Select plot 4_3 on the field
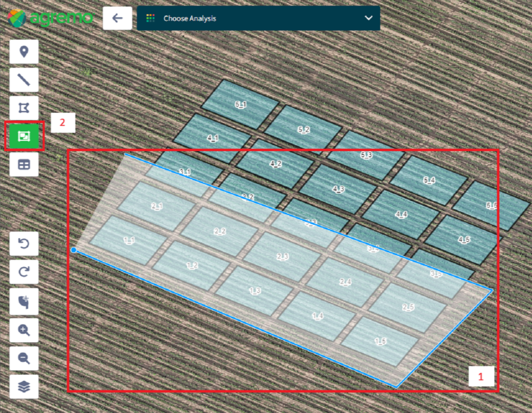The height and width of the screenshot is (413, 532). pos(339,188)
